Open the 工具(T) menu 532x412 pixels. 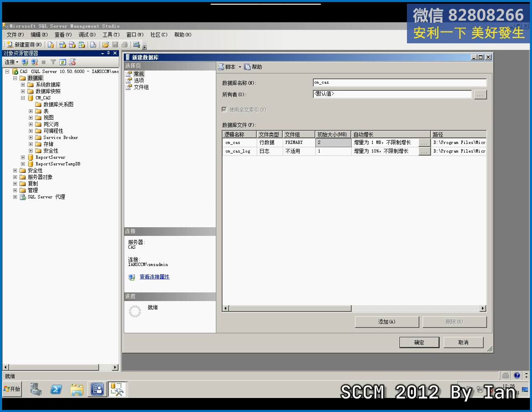111,35
